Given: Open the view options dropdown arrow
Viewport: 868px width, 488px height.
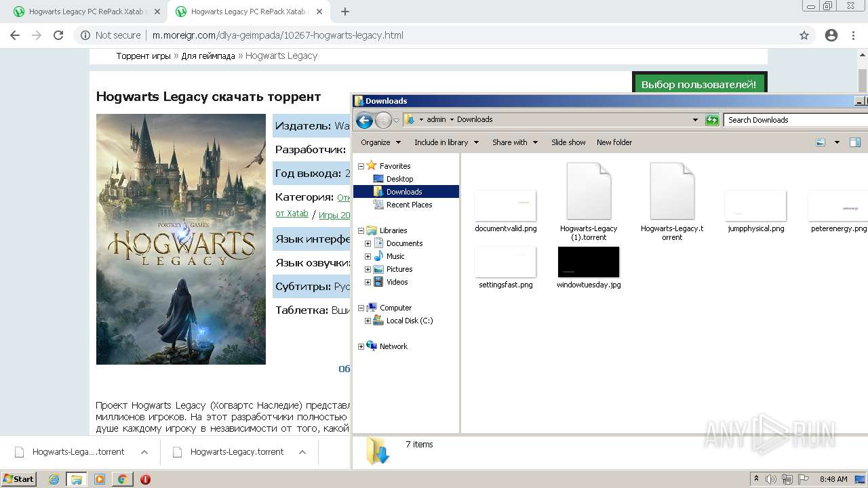Looking at the screenshot, I should coord(837,142).
